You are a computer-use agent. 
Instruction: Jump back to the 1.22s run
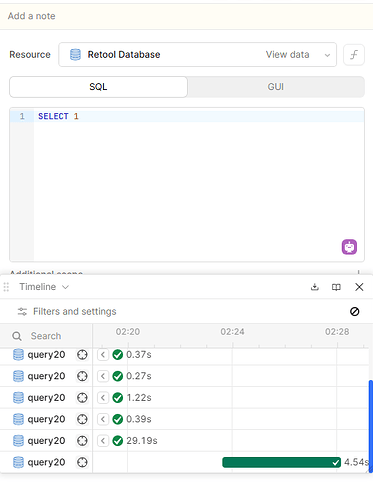[x=103, y=398]
